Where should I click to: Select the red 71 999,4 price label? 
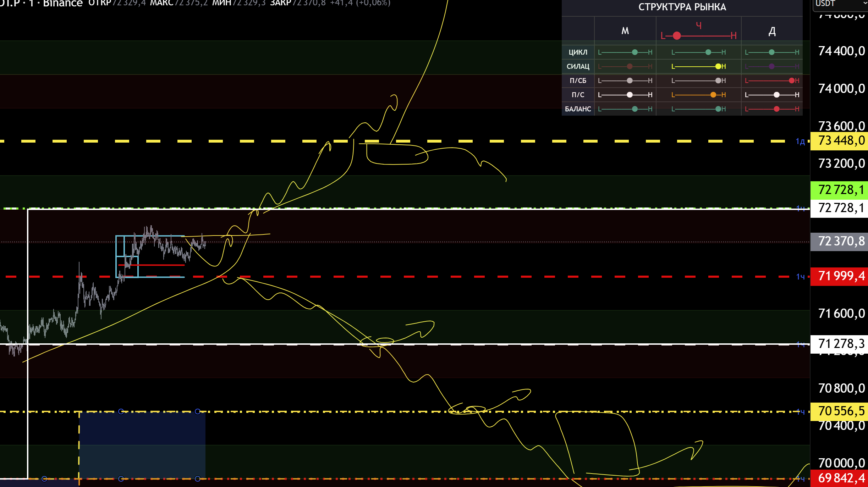pyautogui.click(x=840, y=276)
